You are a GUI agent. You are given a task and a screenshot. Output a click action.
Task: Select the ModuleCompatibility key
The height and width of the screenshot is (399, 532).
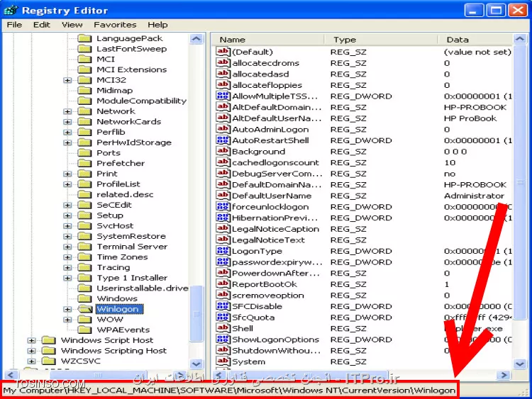pyautogui.click(x=141, y=101)
